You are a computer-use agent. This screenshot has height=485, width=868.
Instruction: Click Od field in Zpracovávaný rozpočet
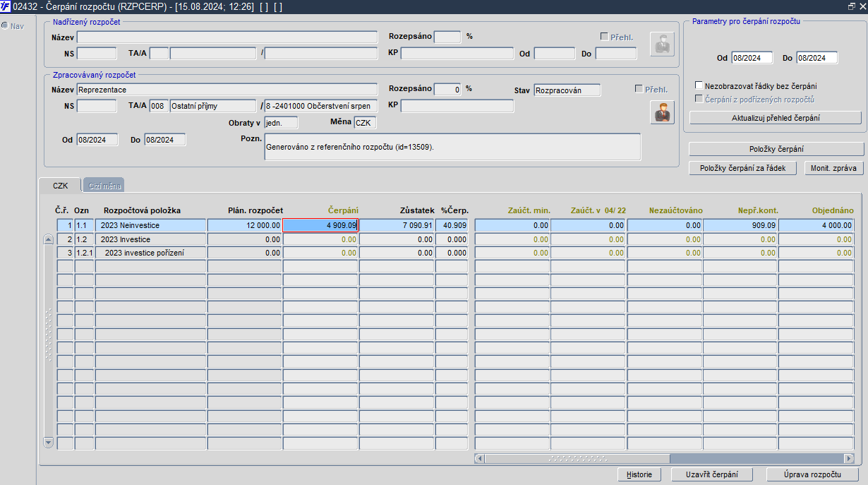click(x=97, y=140)
